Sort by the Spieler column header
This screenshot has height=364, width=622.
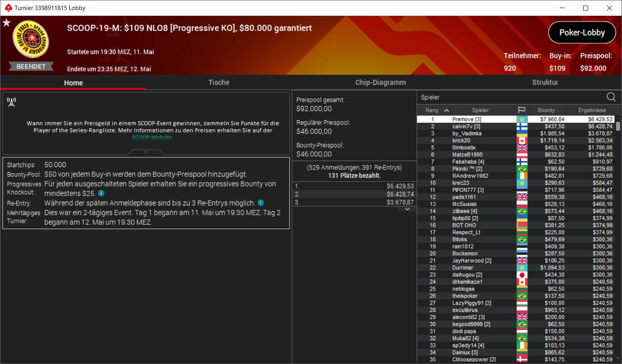click(480, 110)
